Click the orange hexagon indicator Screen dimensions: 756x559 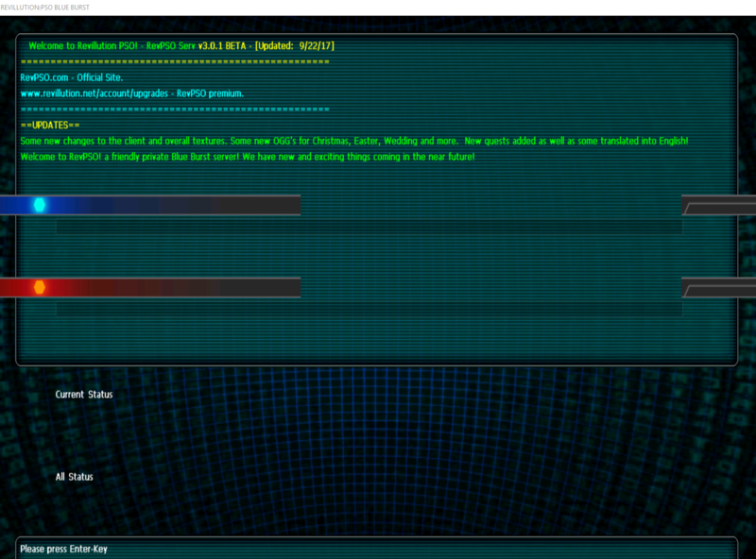[x=40, y=287]
